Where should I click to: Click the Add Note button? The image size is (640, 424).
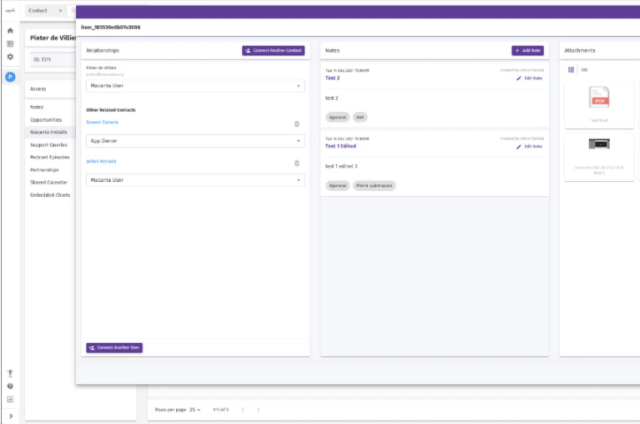pos(527,50)
